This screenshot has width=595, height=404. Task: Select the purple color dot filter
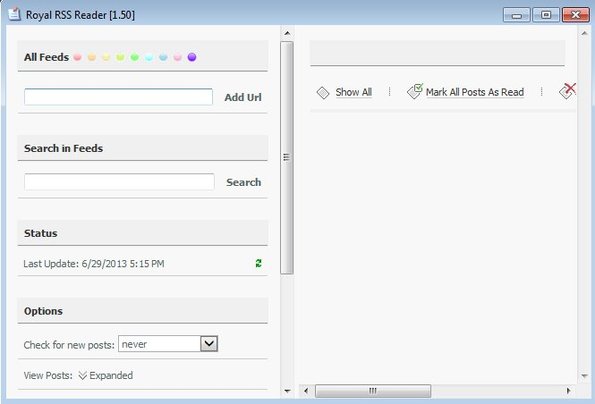pos(192,57)
